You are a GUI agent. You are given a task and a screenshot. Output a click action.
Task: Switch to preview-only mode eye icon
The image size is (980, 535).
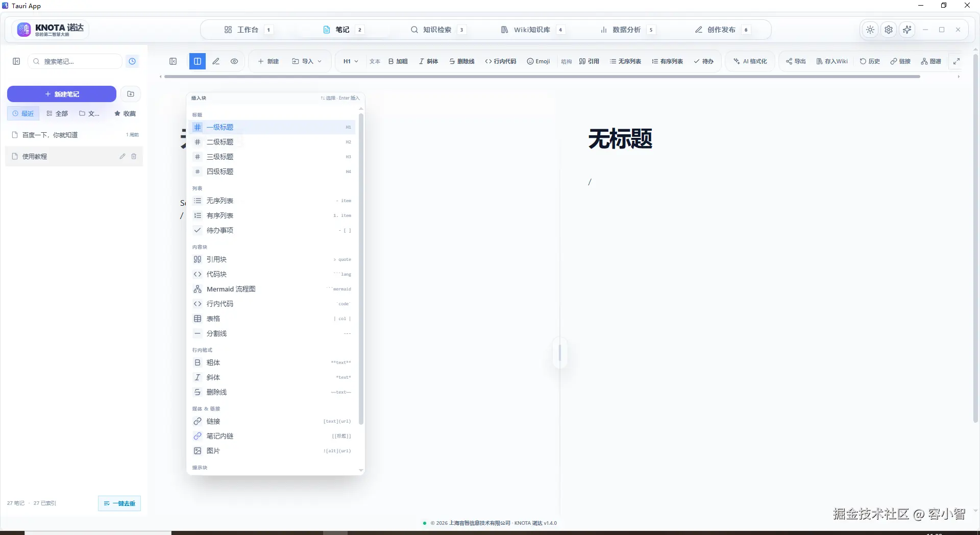[x=234, y=61]
